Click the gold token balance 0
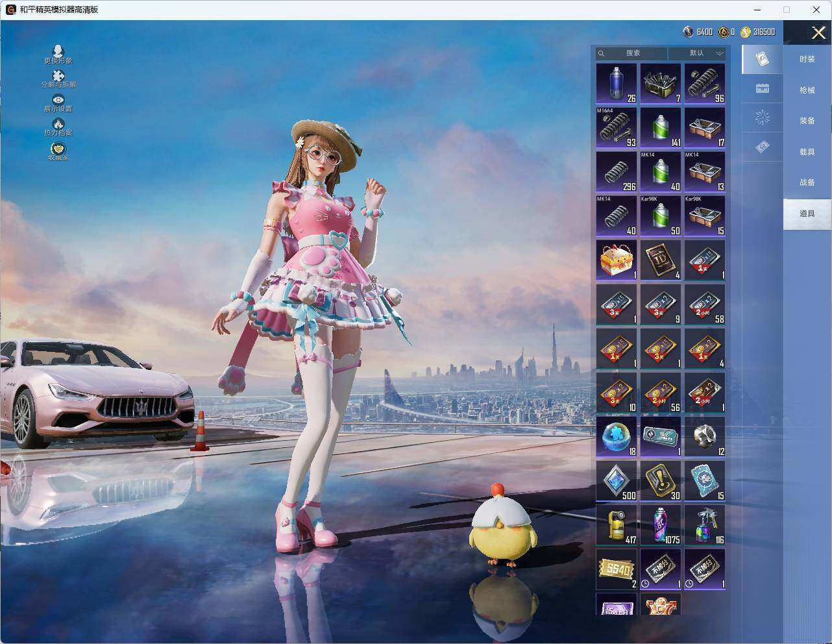This screenshot has height=644, width=832. [x=726, y=32]
